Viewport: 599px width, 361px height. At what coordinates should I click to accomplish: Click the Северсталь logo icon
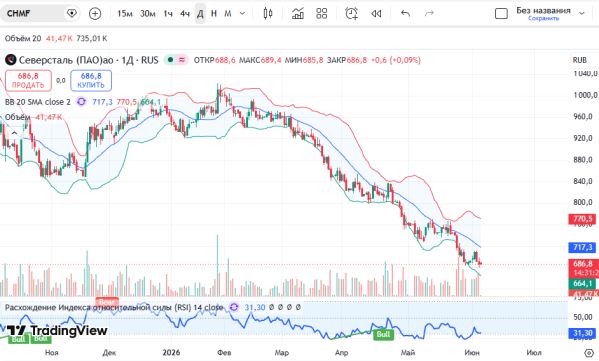(10, 60)
